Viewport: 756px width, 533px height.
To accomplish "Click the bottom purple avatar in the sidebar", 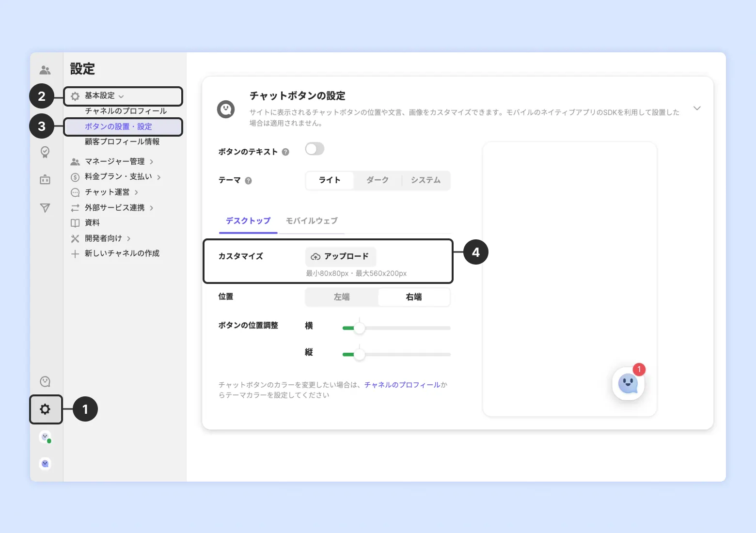I will click(45, 464).
